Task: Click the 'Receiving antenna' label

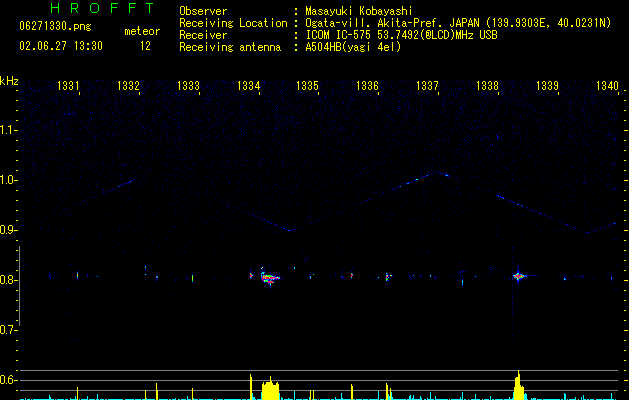Action: point(230,47)
